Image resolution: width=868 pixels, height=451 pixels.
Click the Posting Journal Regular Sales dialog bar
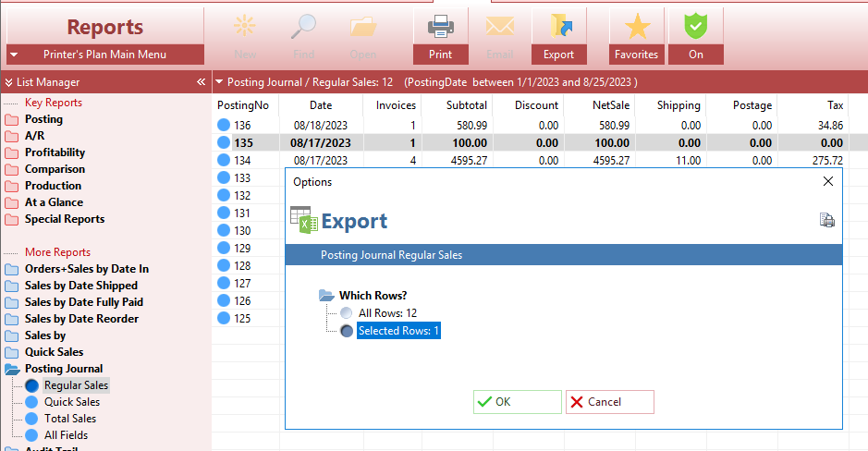(x=564, y=255)
